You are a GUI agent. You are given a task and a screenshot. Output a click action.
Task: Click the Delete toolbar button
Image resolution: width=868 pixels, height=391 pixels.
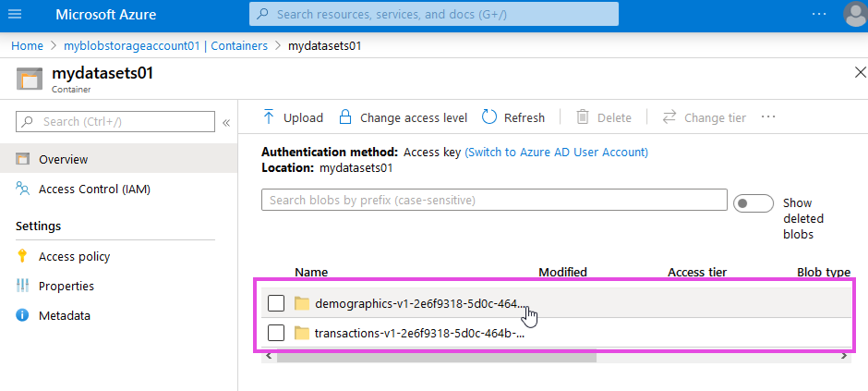tap(604, 117)
